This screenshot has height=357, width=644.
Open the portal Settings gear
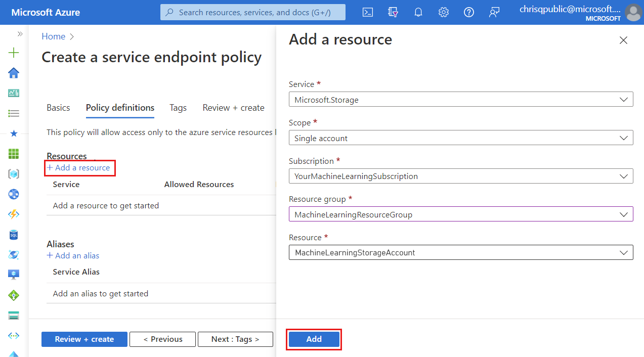(x=444, y=13)
